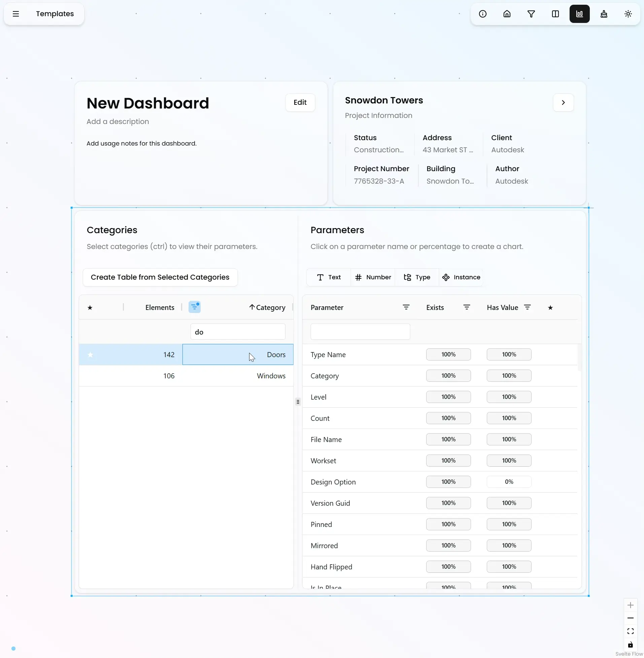Click the panel divider resize handle

pos(298,402)
